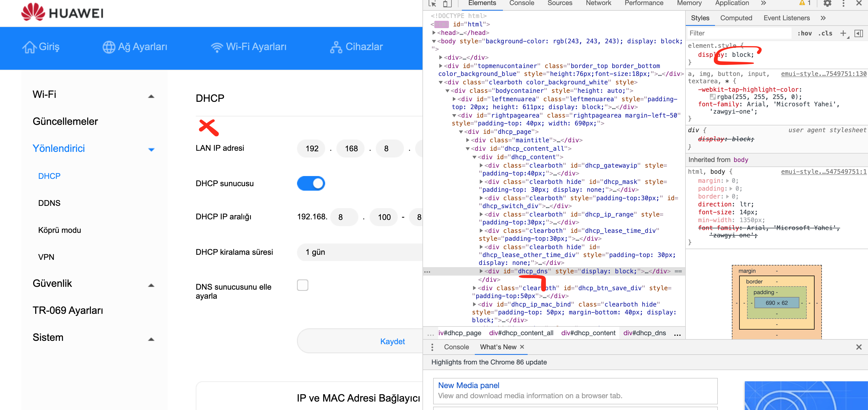Open DevTools settings gear
Image resolution: width=868 pixels, height=410 pixels.
pyautogui.click(x=827, y=3)
